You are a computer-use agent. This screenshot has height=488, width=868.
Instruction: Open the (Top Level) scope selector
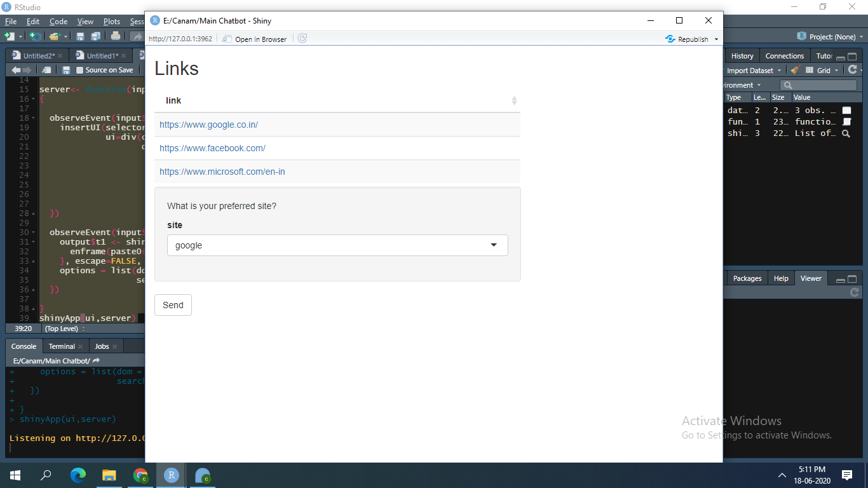64,329
